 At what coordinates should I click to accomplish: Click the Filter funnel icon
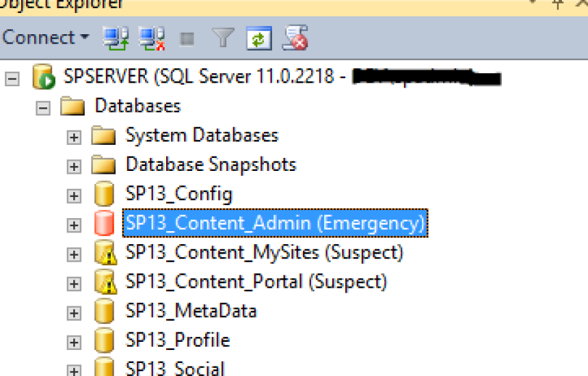click(222, 38)
